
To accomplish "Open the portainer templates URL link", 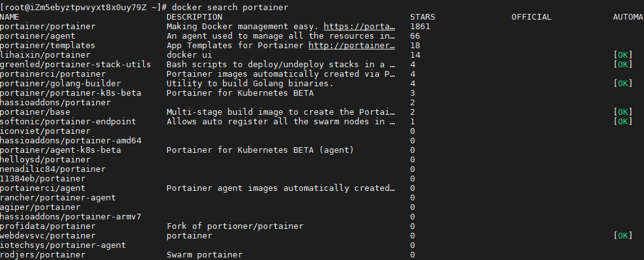I will (x=352, y=46).
